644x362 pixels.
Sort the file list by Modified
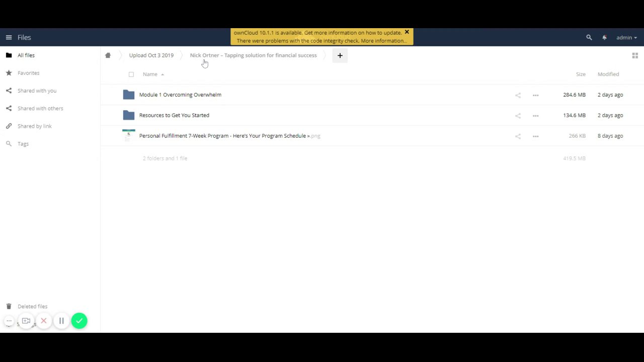coord(608,74)
